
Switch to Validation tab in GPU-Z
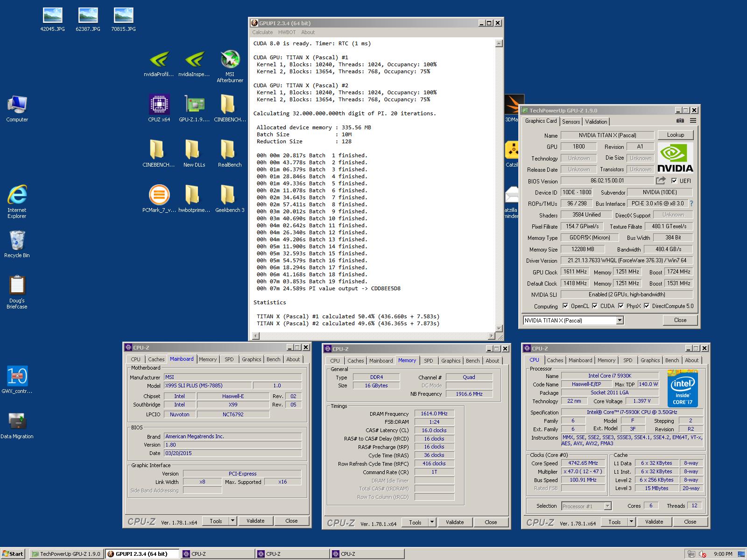[x=596, y=121]
